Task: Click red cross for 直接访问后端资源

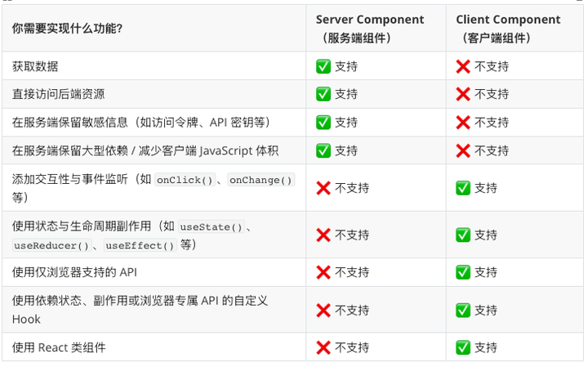Action: tap(463, 94)
